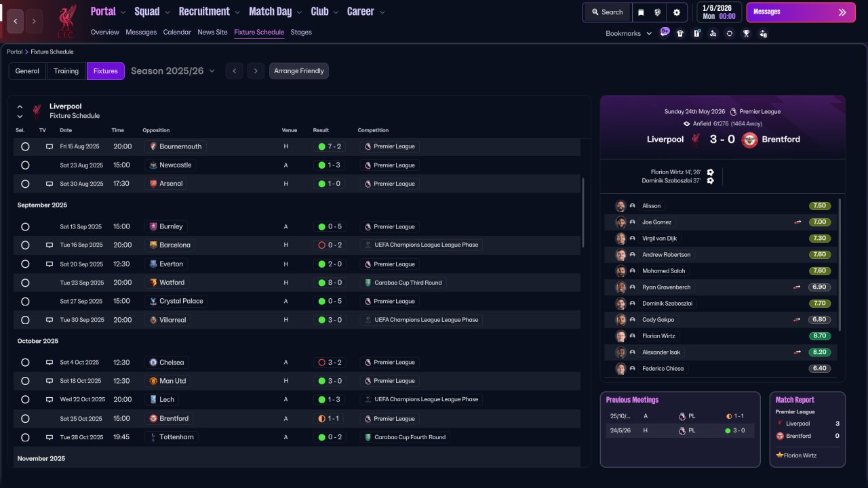Open the Portal dropdown menu
This screenshot has height=488, width=868.
108,12
